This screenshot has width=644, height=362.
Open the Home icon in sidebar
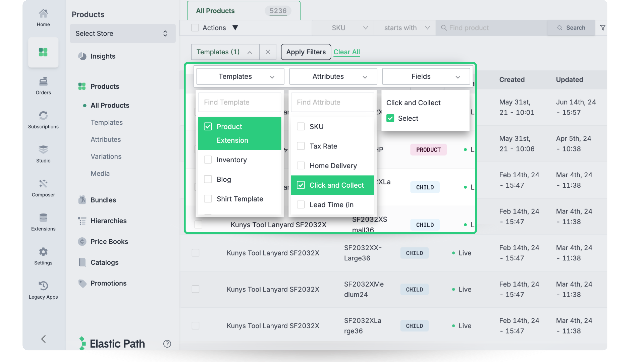43,14
